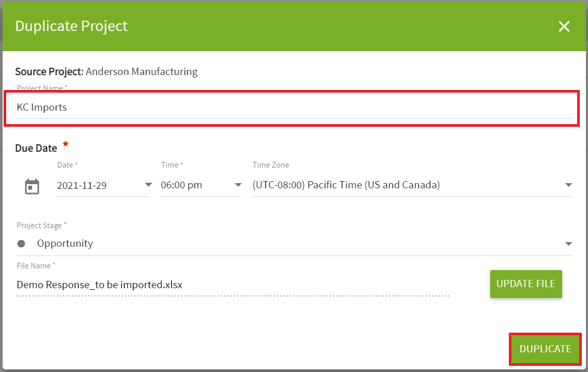588x372 pixels.
Task: Expand the Time Zone dropdown arrow
Action: [568, 185]
